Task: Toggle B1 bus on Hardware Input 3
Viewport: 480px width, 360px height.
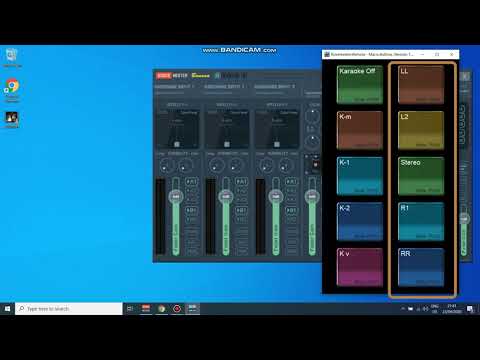Action: coord(291,210)
